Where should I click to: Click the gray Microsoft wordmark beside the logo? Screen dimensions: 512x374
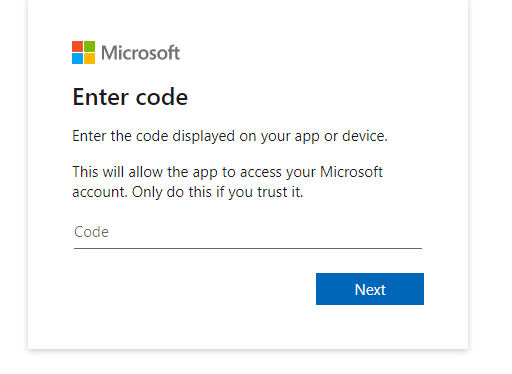[x=140, y=53]
